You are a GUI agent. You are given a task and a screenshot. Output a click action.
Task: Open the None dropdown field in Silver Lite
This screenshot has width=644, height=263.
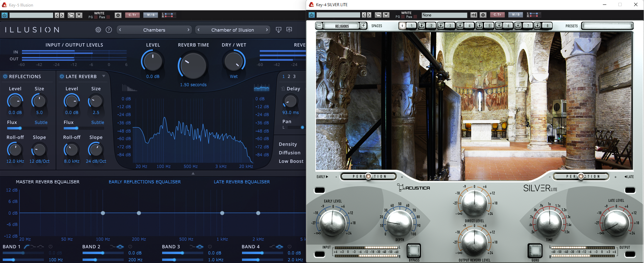point(444,15)
